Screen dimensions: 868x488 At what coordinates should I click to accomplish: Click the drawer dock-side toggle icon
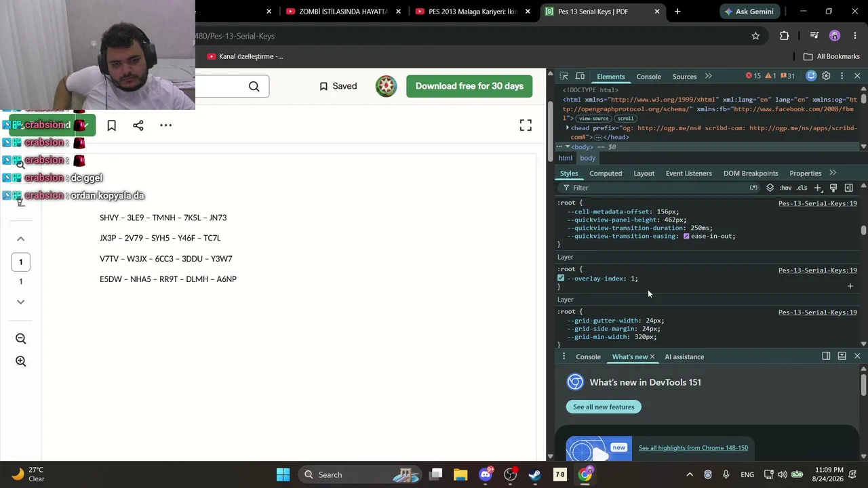826,356
